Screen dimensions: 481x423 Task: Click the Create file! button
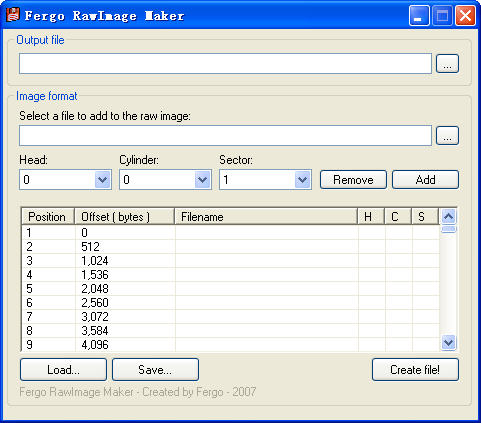pos(415,370)
